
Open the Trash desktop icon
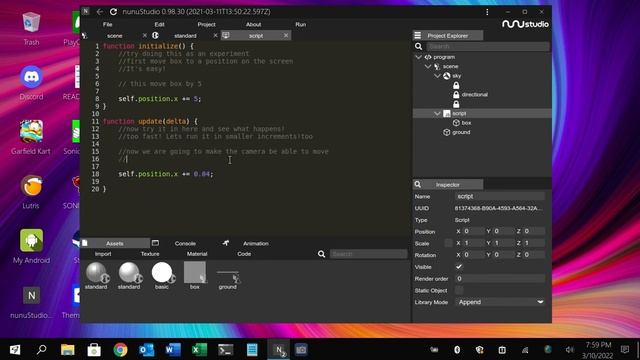pyautogui.click(x=31, y=28)
